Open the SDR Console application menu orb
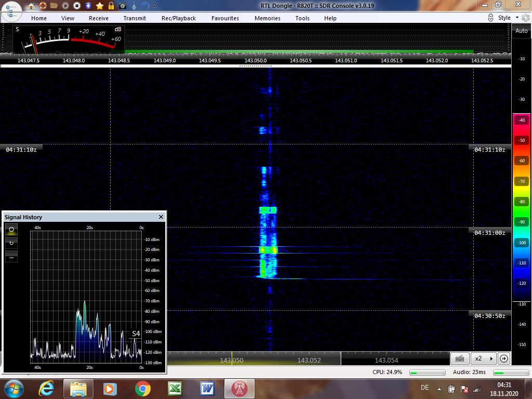This screenshot has height=399, width=532. pyautogui.click(x=11, y=11)
